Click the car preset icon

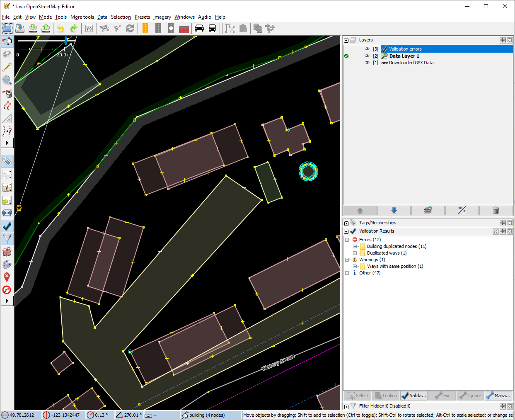(x=199, y=28)
